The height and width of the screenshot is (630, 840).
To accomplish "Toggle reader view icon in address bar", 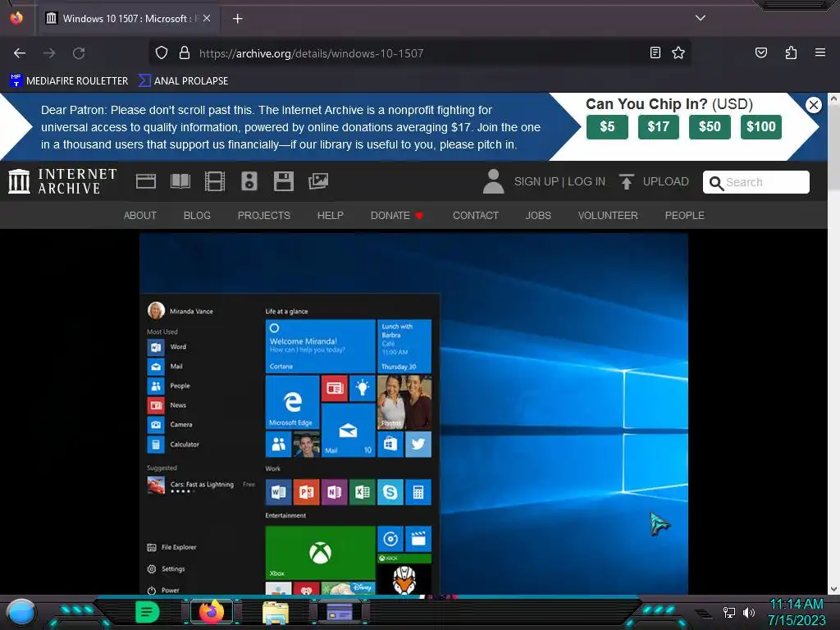I will pos(655,52).
